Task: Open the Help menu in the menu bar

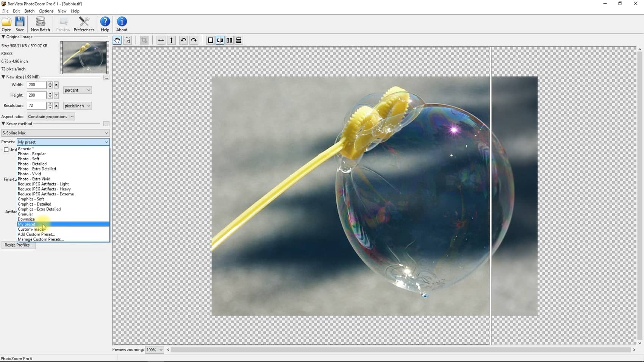Action: tap(75, 11)
